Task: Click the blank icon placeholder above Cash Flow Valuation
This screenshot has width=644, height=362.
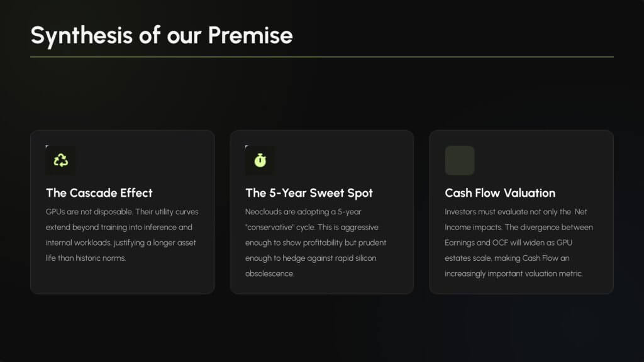Action: pyautogui.click(x=460, y=161)
